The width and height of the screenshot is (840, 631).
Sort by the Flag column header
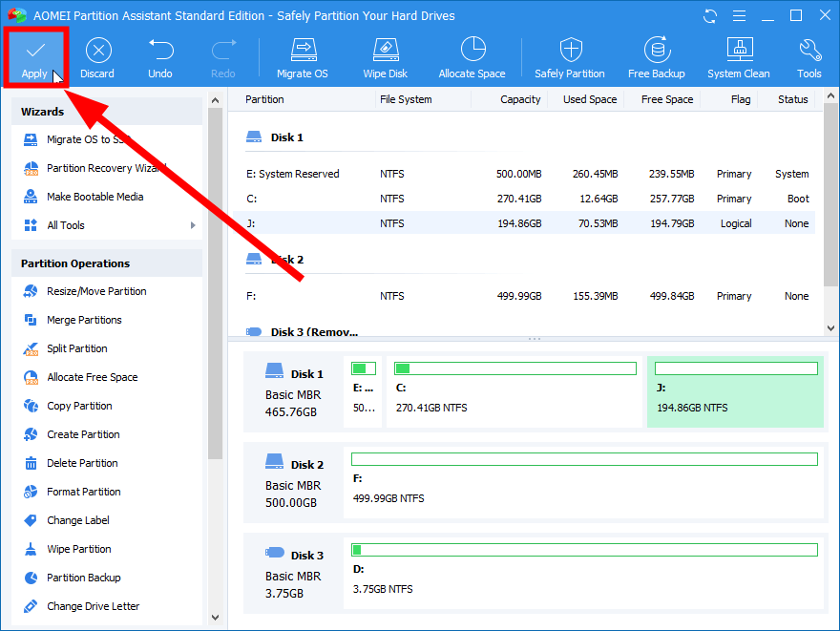[741, 99]
